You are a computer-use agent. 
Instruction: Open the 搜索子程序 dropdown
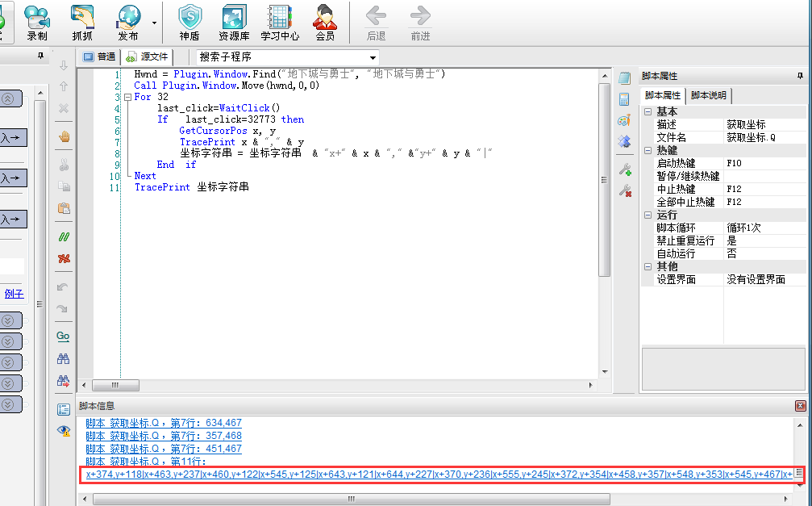pyautogui.click(x=373, y=57)
